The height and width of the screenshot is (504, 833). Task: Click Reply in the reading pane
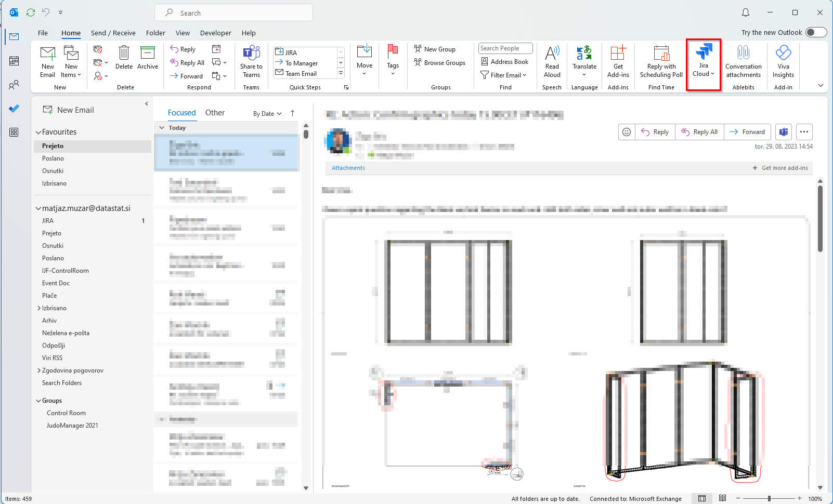655,132
